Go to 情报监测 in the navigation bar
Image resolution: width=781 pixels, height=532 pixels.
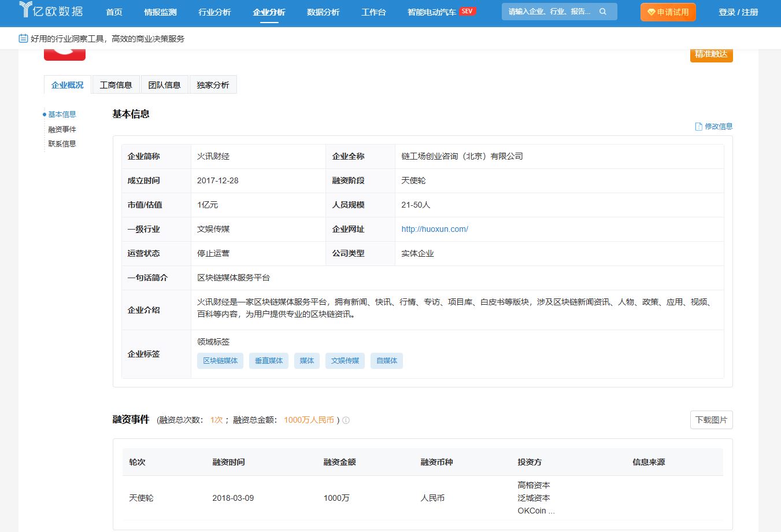pyautogui.click(x=160, y=12)
